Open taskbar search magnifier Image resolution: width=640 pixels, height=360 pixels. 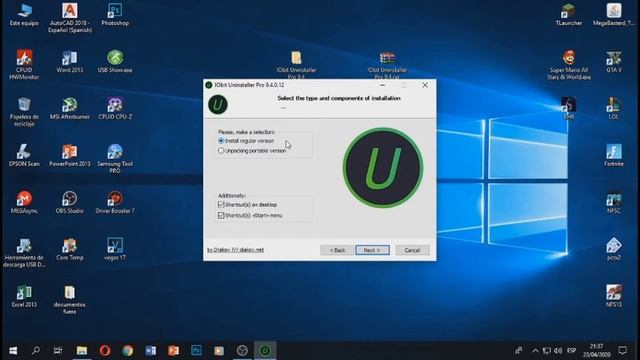(x=36, y=351)
